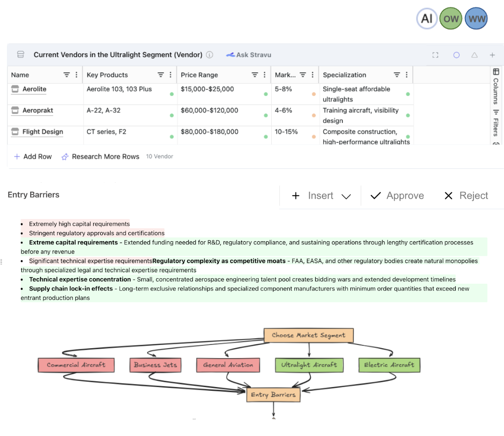Open the Aeroprakt vendor record
Image resolution: width=504 pixels, height=436 pixels.
tap(37, 110)
